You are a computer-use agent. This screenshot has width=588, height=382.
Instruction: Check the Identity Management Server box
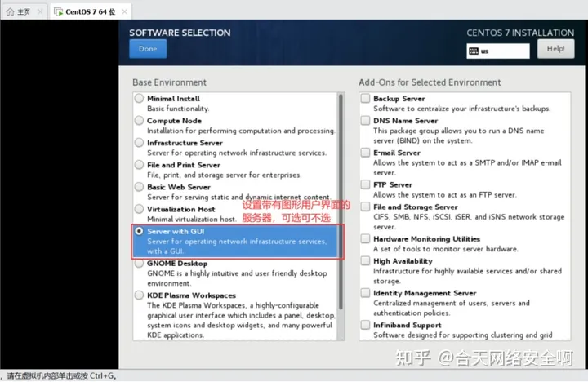pyautogui.click(x=365, y=293)
